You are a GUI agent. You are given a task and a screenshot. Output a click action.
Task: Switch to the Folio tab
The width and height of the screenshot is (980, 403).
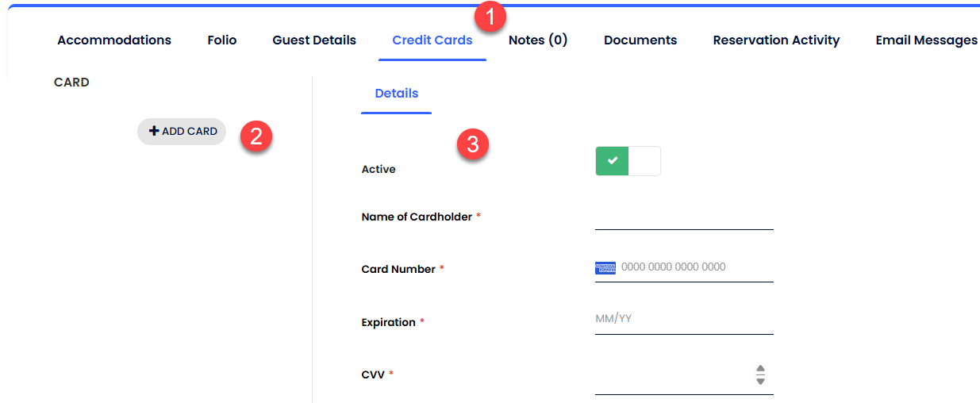pos(222,40)
